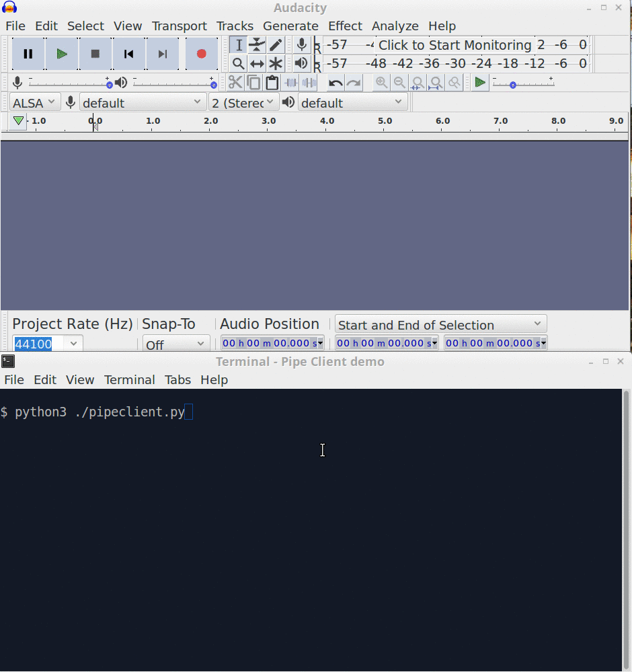
Task: Click the Play-at-speed green button
Action: [x=480, y=82]
